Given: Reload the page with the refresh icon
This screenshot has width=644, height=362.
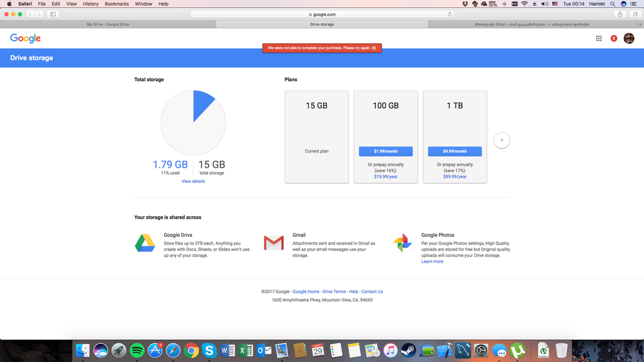Looking at the screenshot, I should point(450,14).
